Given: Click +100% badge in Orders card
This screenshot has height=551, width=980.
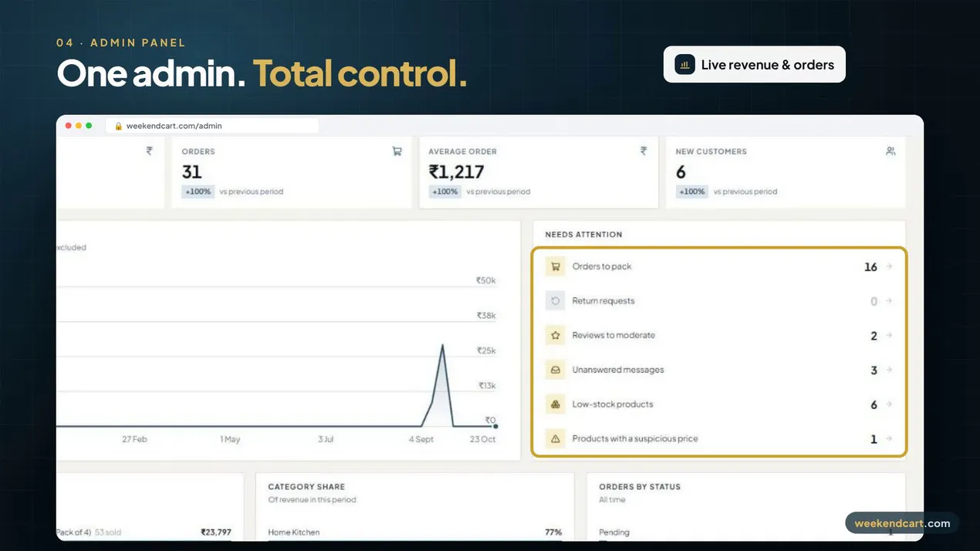Looking at the screenshot, I should pyautogui.click(x=198, y=191).
